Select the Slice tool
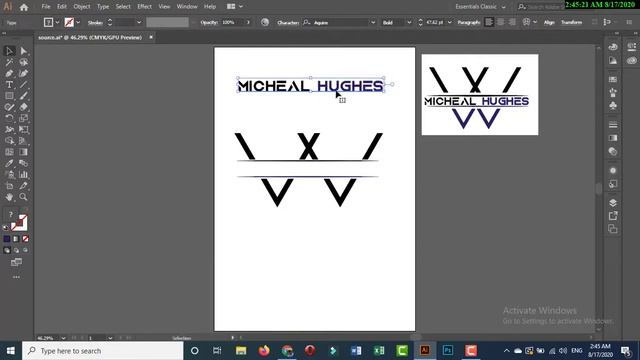Viewport: 640px width, 360px height. 23,186
